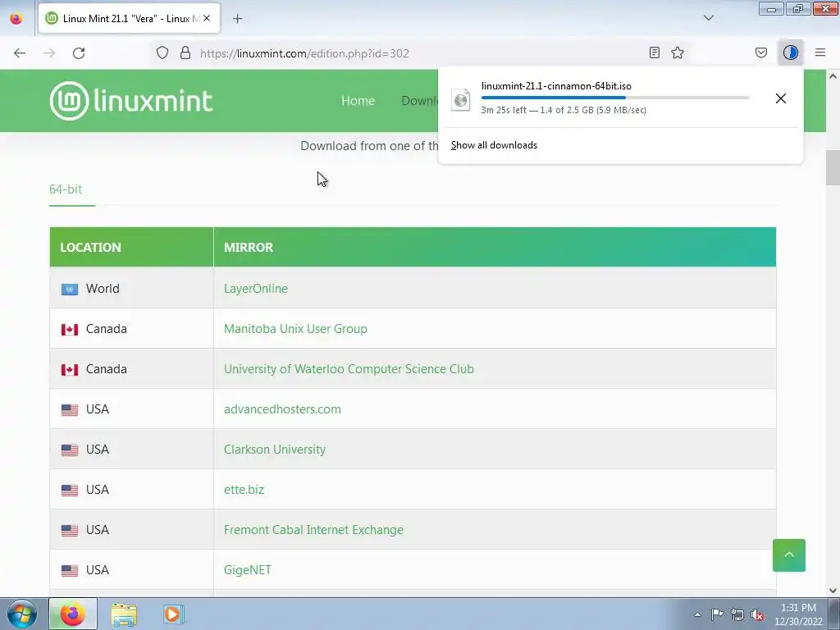This screenshot has height=630, width=840.
Task: Bookmark this page with the star
Action: coord(678,52)
